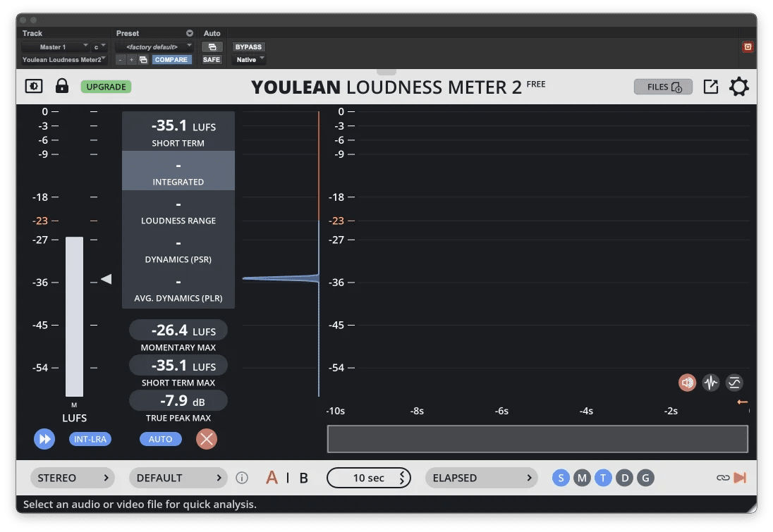Click the orange left arrow above timeline

pos(743,402)
